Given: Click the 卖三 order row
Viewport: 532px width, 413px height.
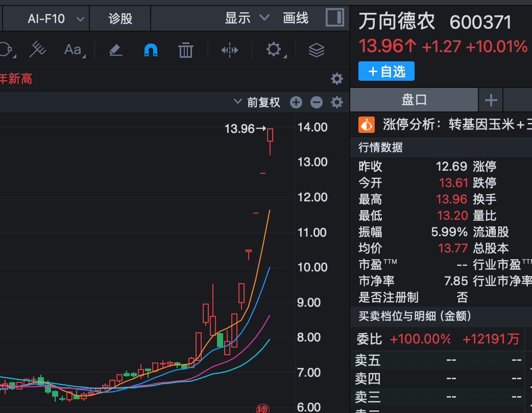Looking at the screenshot, I should [x=438, y=397].
